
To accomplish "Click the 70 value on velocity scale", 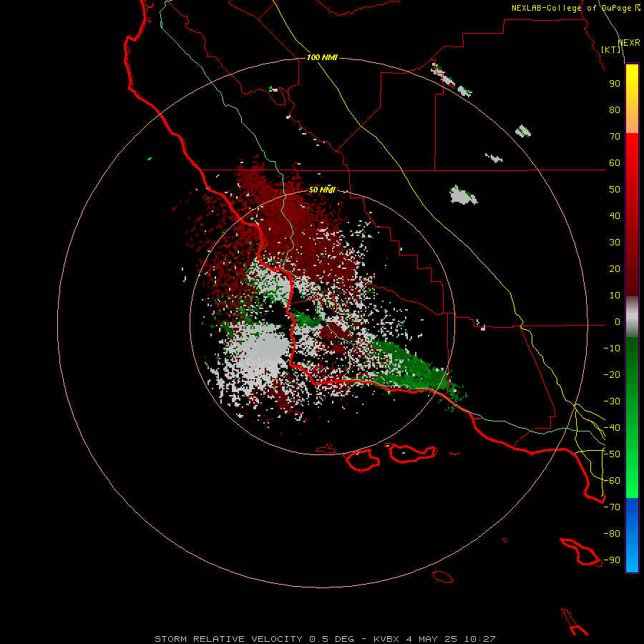I will [x=615, y=137].
